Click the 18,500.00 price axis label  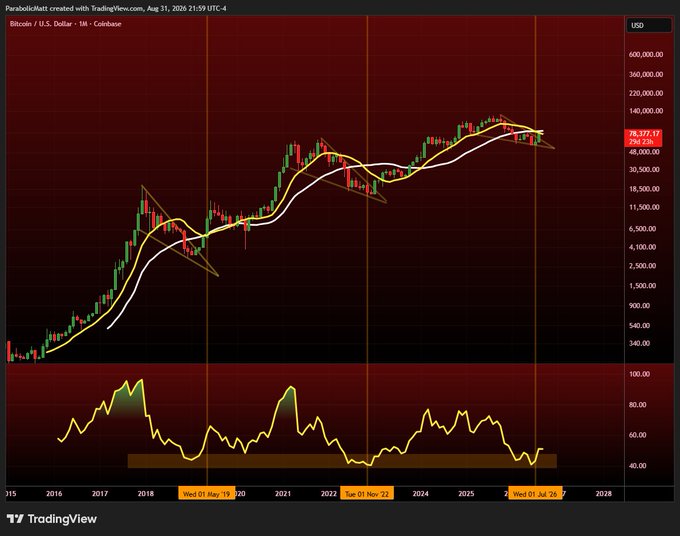[x=644, y=189]
